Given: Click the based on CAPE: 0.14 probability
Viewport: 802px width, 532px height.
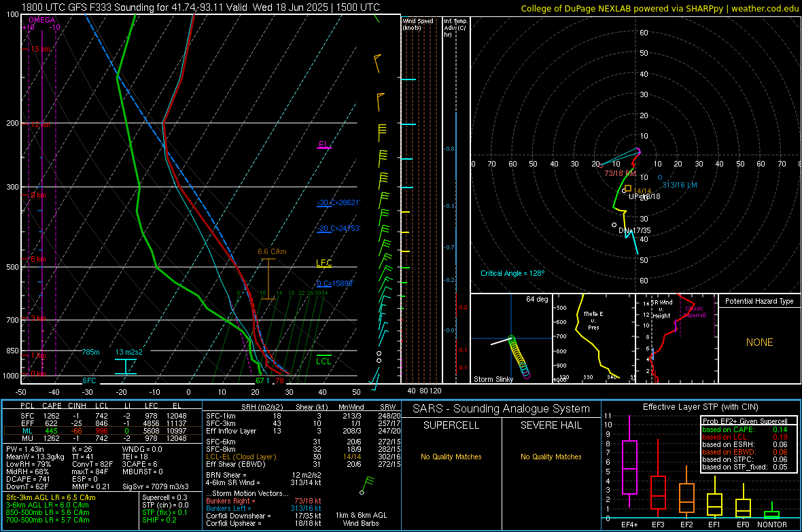Looking at the screenshot, I should (x=745, y=429).
